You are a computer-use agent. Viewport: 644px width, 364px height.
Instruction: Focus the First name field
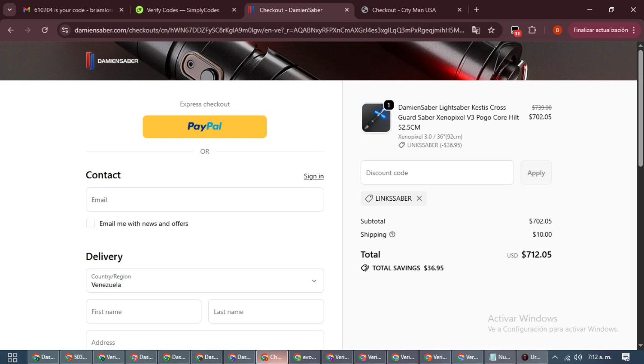143,312
